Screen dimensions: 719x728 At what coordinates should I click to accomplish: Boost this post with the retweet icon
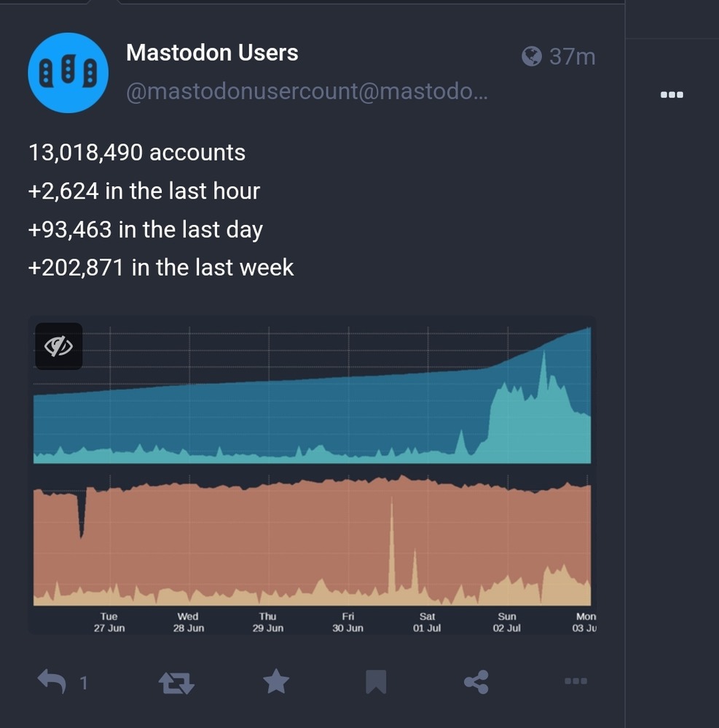[176, 683]
